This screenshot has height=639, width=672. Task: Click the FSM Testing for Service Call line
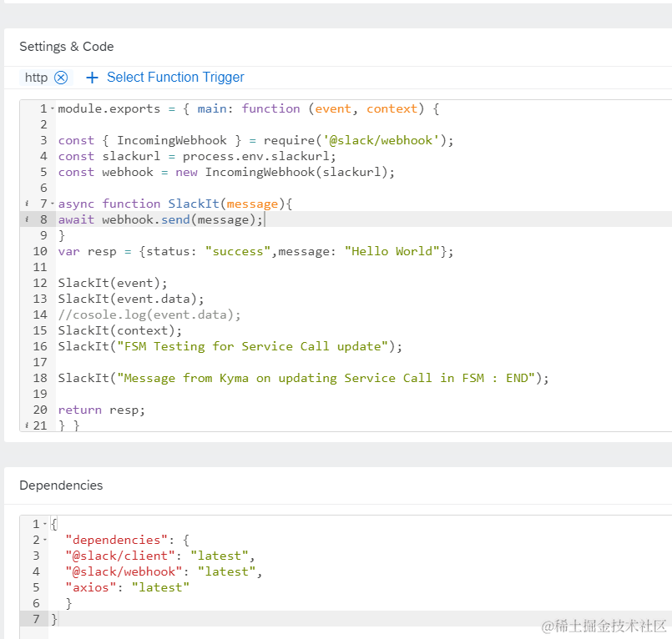tap(230, 346)
